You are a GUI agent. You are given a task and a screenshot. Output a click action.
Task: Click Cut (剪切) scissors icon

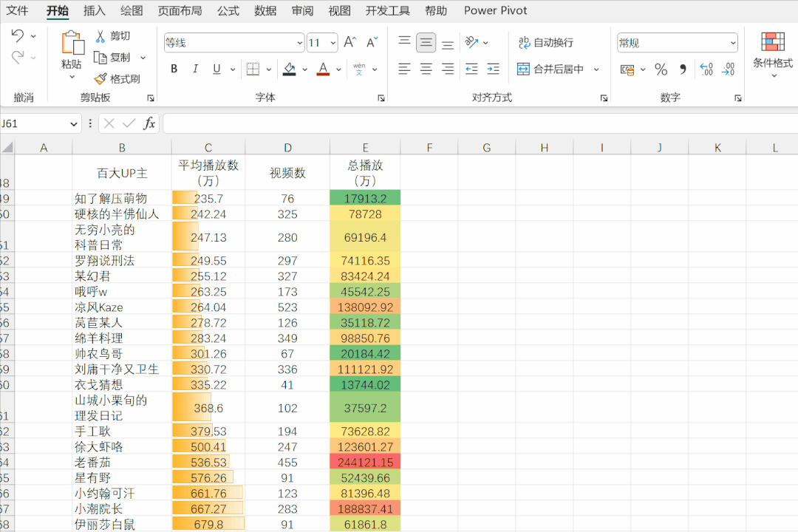coord(100,35)
